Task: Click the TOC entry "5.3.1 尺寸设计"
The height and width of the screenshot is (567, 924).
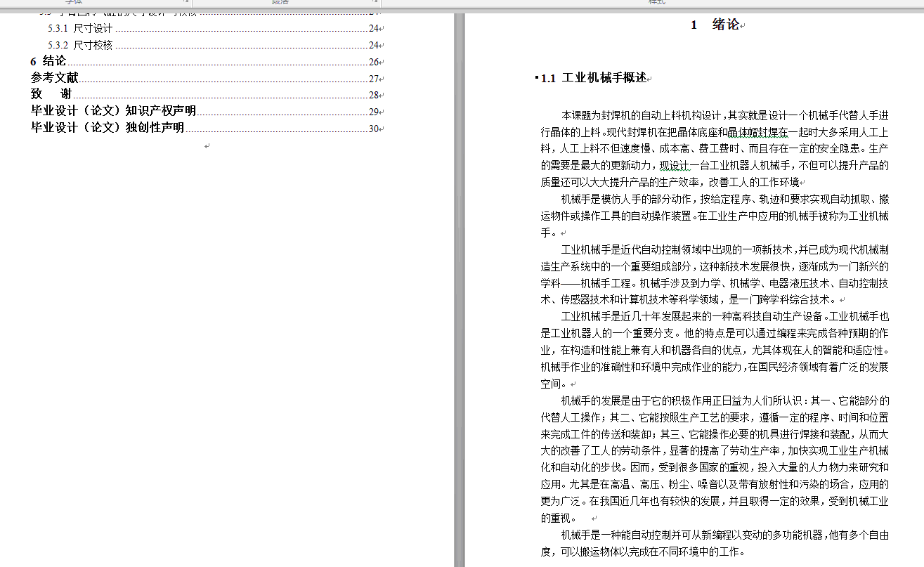Action: tap(214, 28)
